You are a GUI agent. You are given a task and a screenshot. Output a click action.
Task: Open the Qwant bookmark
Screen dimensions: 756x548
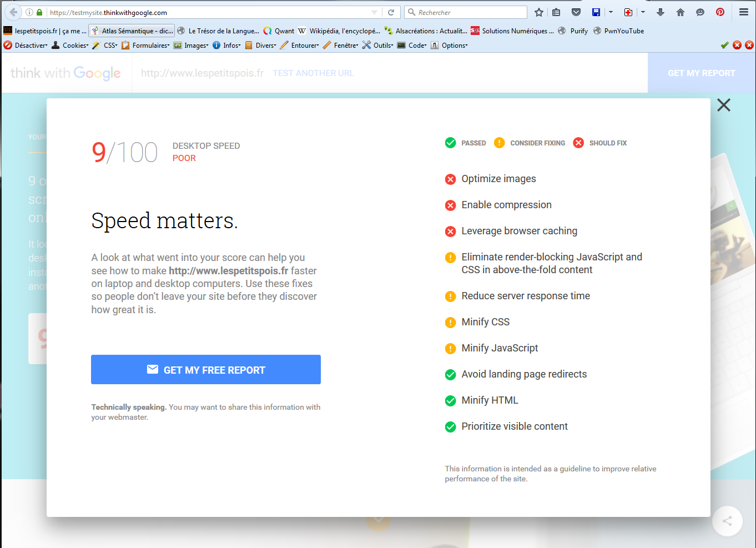279,31
